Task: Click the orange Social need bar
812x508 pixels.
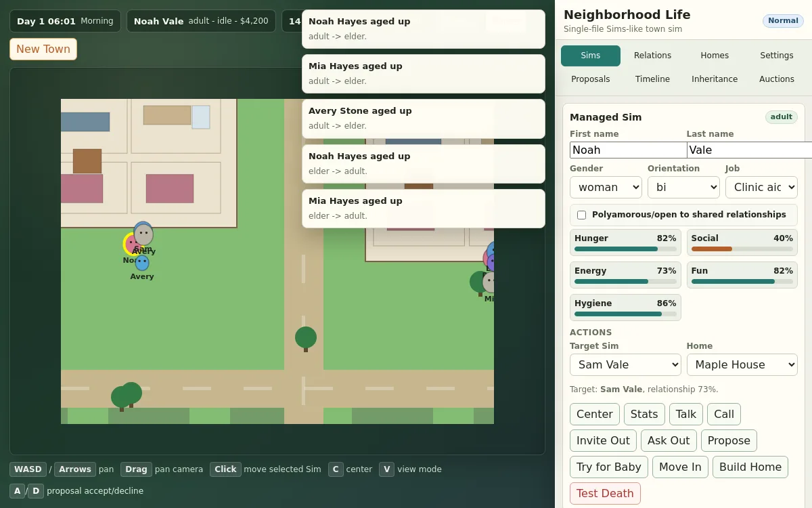Action: click(x=742, y=249)
